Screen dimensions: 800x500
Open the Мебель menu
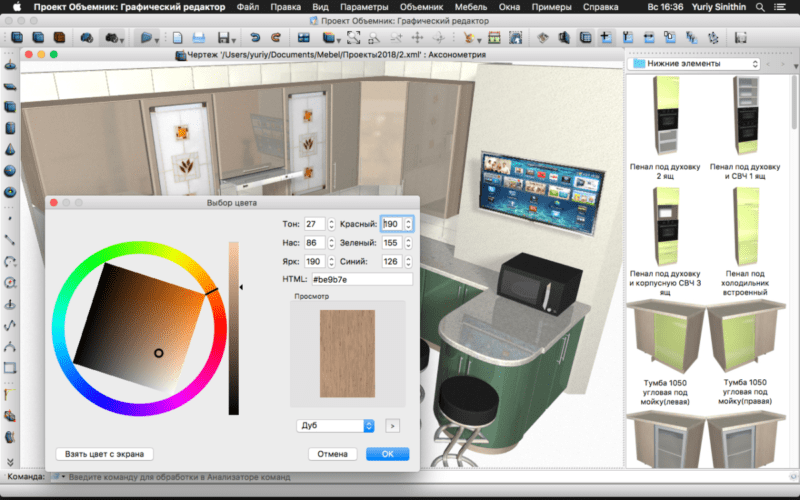(470, 7)
